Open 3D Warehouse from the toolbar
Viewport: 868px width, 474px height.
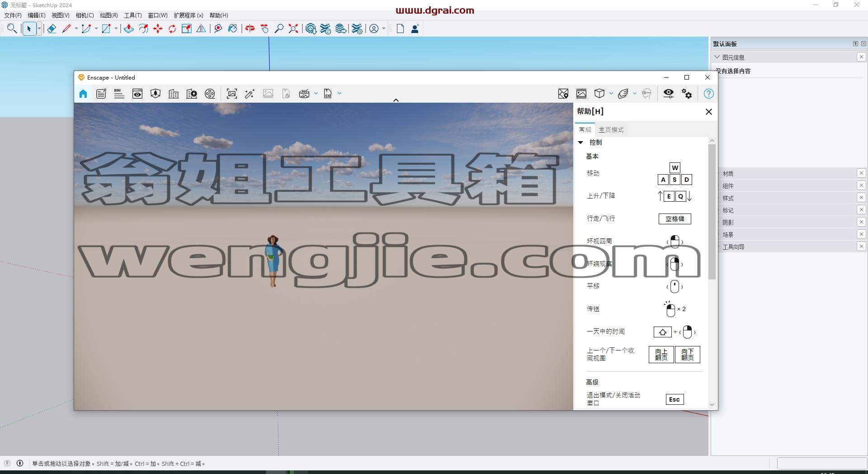pyautogui.click(x=311, y=29)
